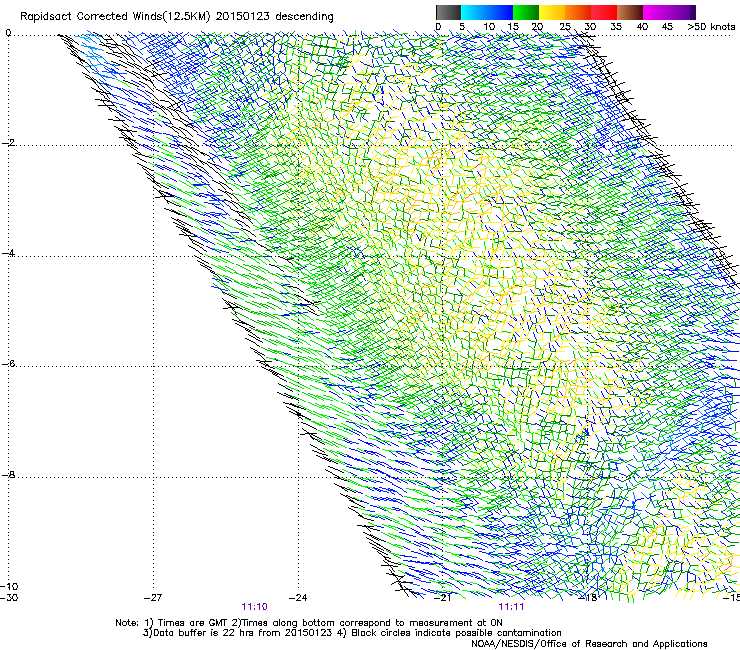Click the '20' legend label

[537, 27]
